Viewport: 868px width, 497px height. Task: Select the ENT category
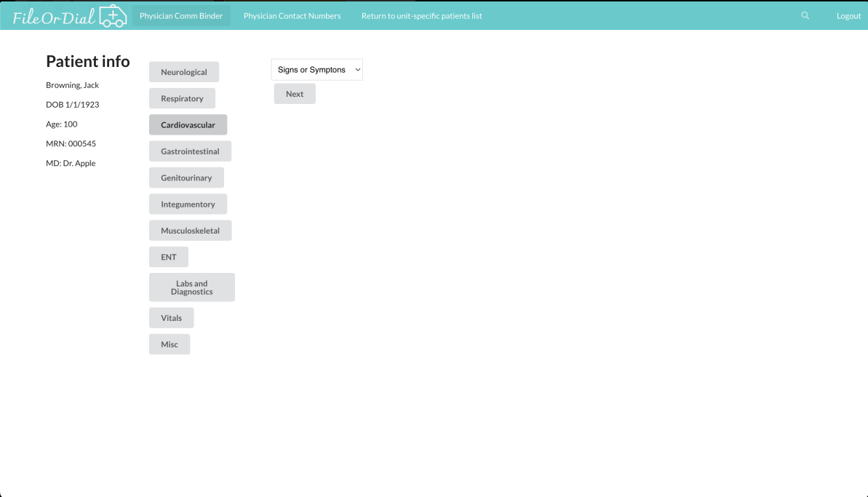pyautogui.click(x=168, y=256)
